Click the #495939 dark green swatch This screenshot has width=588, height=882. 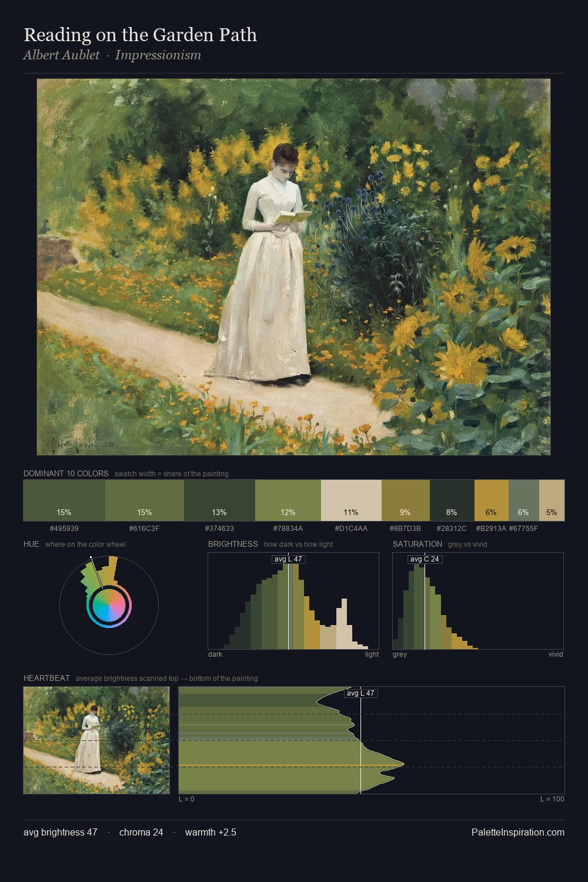[x=64, y=500]
